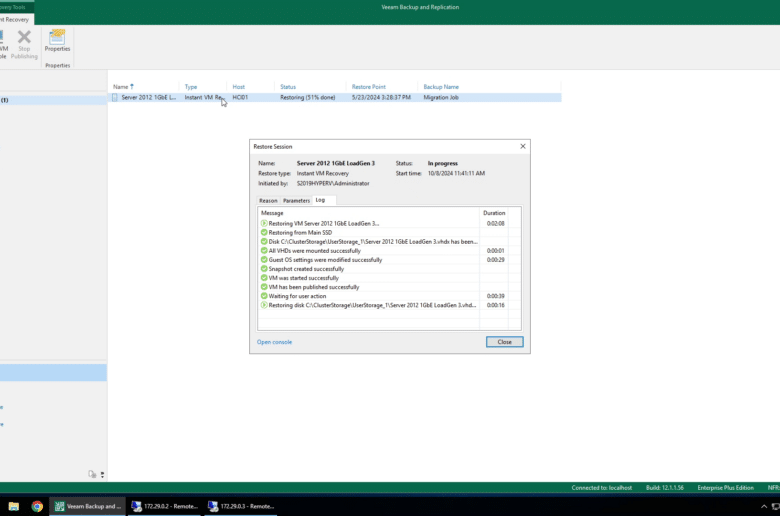Select the 'Migration Job' backup name cell
Image resolution: width=780 pixels, height=516 pixels.
tap(441, 98)
